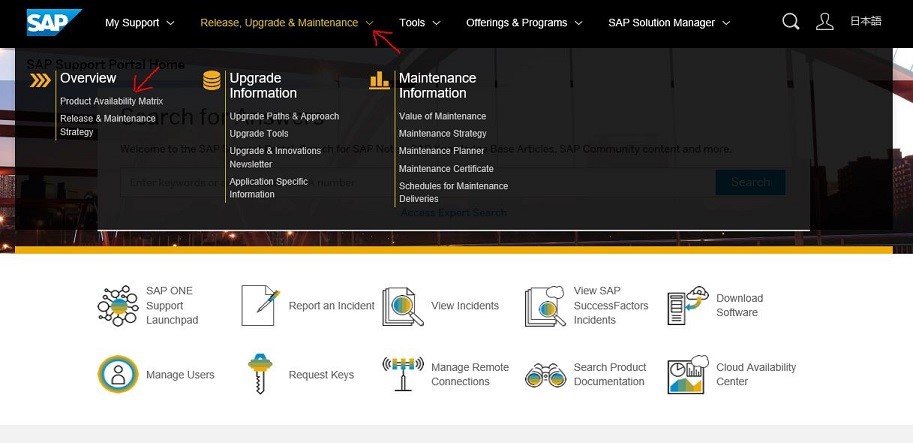913x443 pixels.
Task: Open Value of Maintenance
Action: click(443, 116)
